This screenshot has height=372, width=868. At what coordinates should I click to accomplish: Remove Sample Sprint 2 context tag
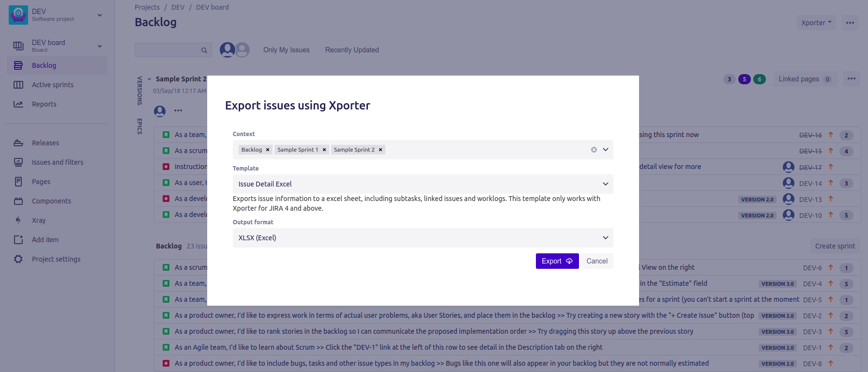click(381, 150)
